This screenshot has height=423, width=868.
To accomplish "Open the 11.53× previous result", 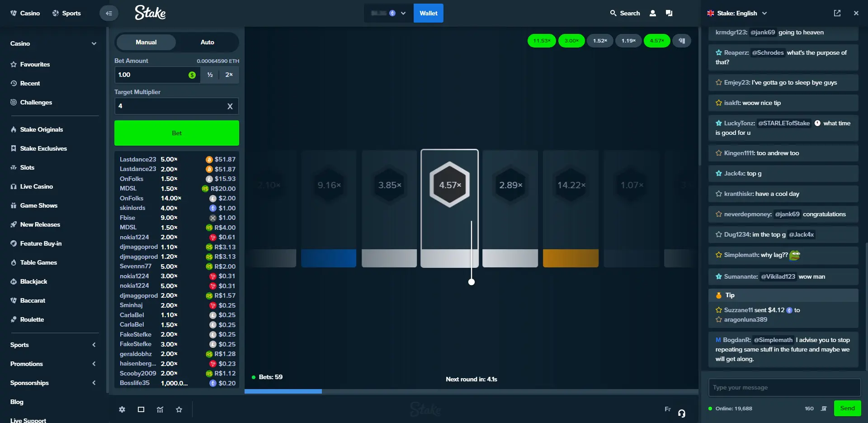I will point(542,41).
